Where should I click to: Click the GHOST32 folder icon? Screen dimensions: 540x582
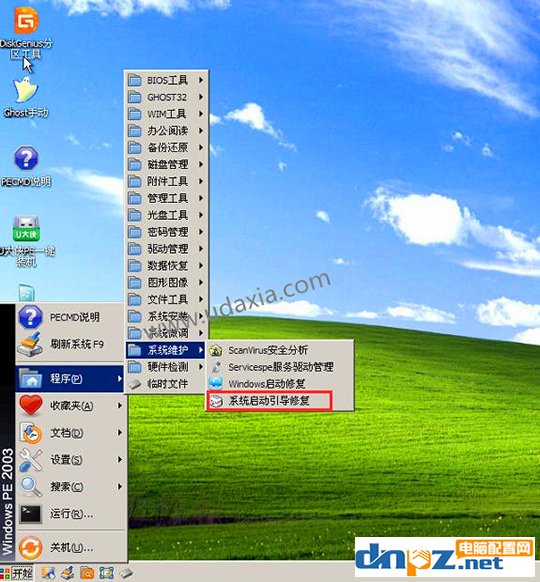(134, 97)
